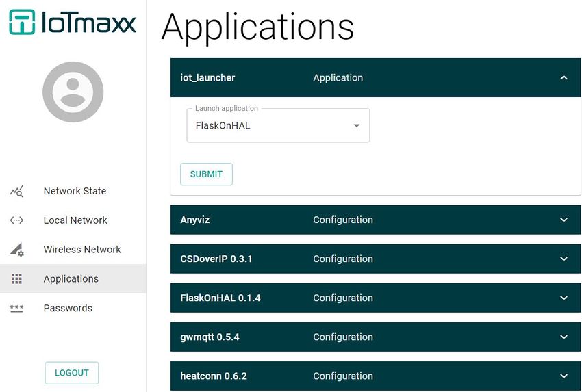This screenshot has height=392, width=582.
Task: Click the IoTmaxx logo icon
Action: [23, 22]
